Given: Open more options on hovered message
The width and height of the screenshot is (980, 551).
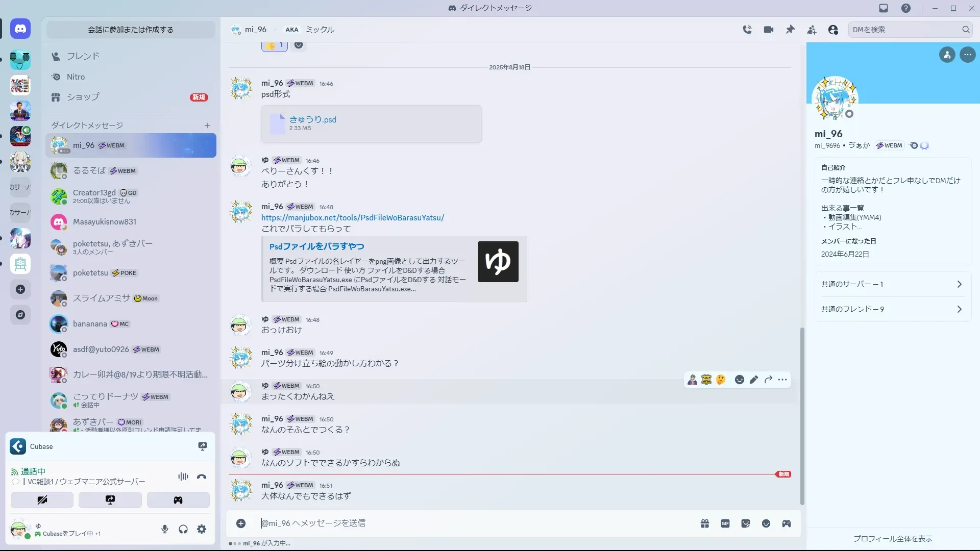Looking at the screenshot, I should coord(782,380).
